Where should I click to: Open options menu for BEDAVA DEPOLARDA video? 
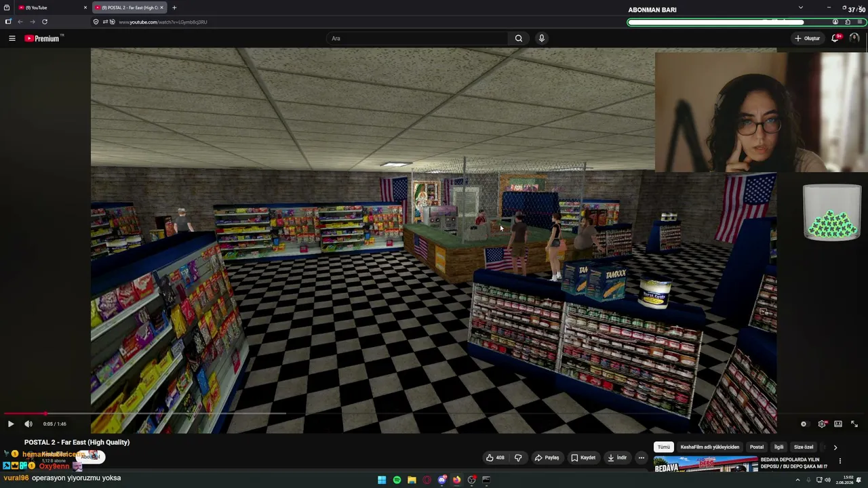pos(840,461)
